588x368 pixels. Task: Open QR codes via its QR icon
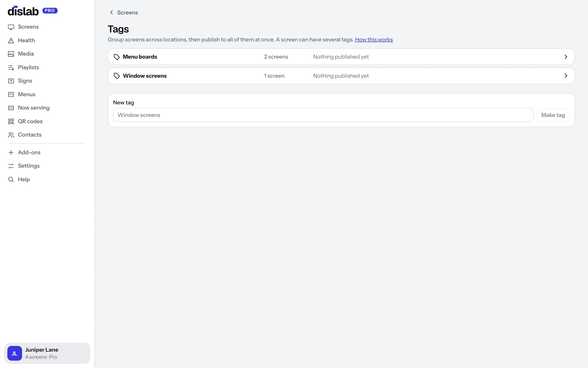coord(11,122)
